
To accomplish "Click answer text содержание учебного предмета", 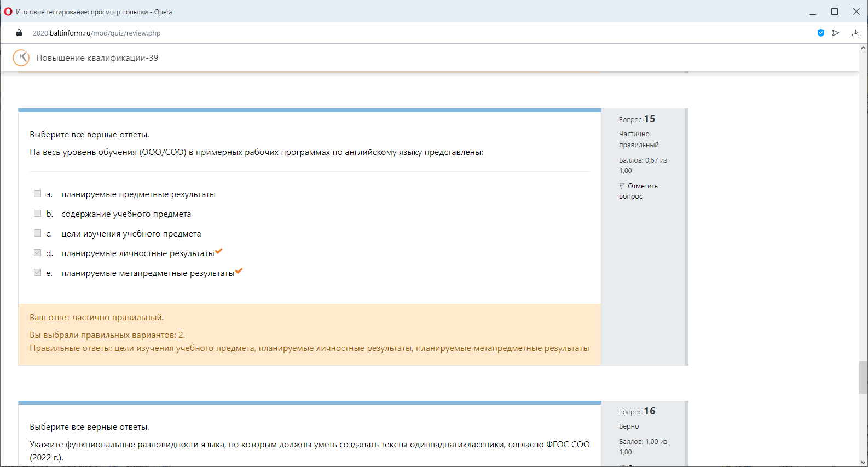I will (x=126, y=214).
